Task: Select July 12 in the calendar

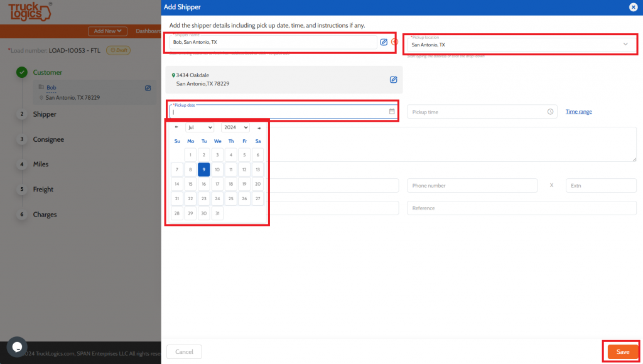Action: [x=244, y=169]
